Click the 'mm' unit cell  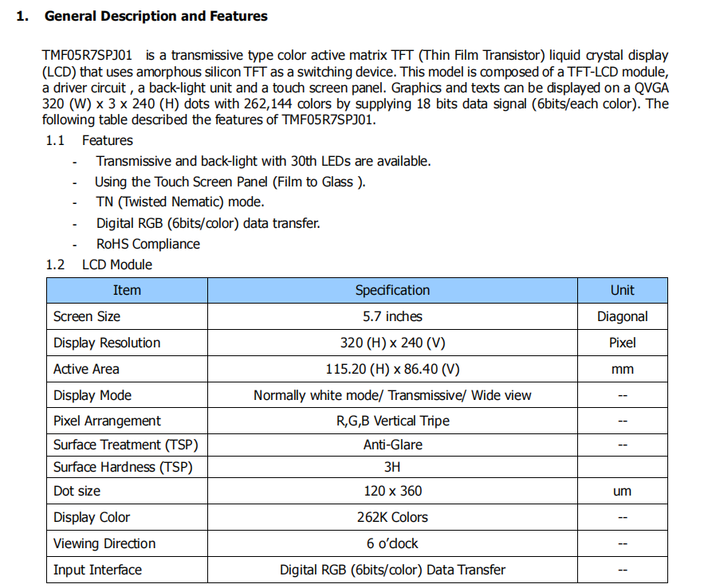coord(622,369)
